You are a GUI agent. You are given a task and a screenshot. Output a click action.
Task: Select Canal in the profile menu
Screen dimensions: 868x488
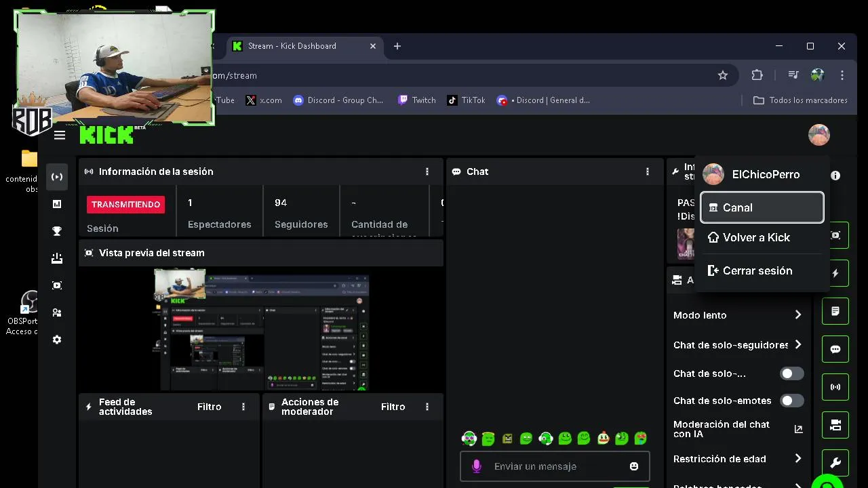[x=762, y=207]
